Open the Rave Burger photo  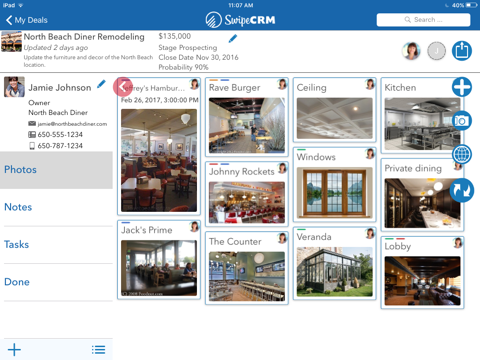coord(247,125)
